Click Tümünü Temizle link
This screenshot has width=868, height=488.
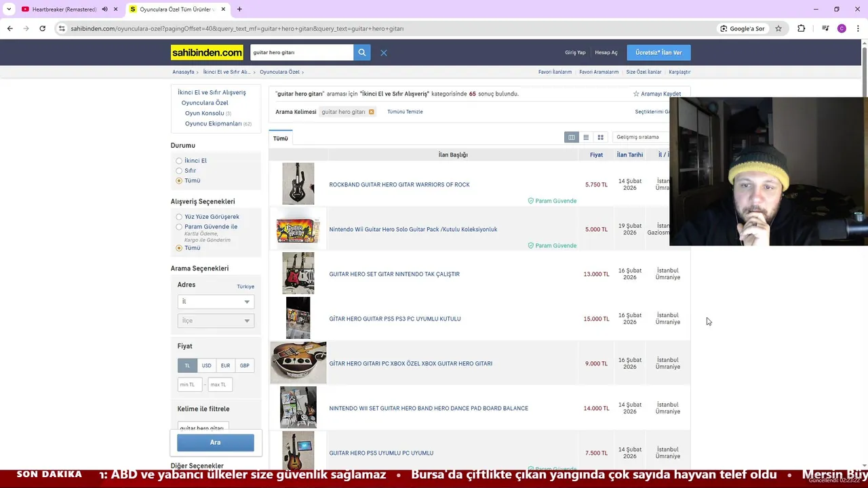pyautogui.click(x=405, y=112)
